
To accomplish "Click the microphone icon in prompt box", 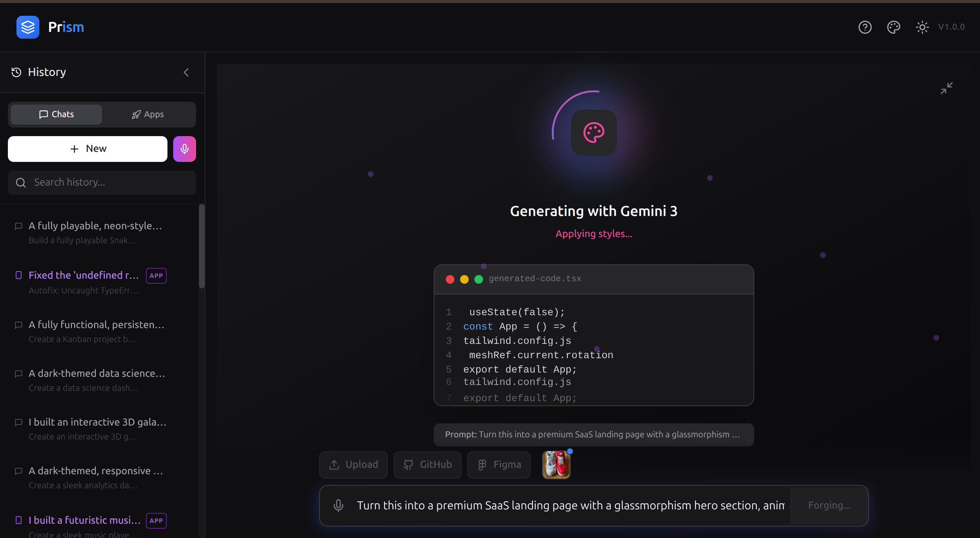I will pyautogui.click(x=338, y=505).
